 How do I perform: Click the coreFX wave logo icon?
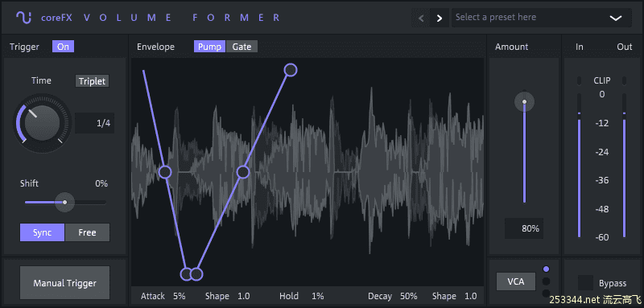coord(24,17)
